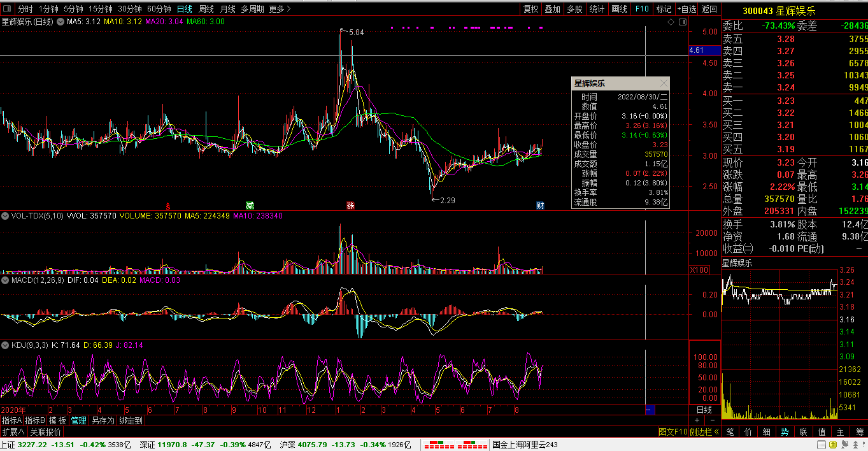The width and height of the screenshot is (868, 451).
Task: Switch to 周线 weekly chart
Action: pyautogui.click(x=206, y=9)
